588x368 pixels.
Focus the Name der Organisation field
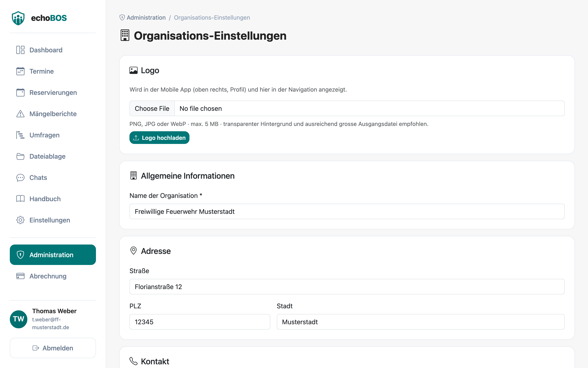click(x=347, y=211)
